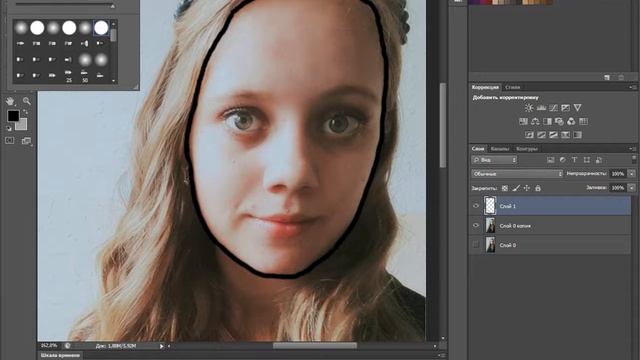Screen dimensions: 640x360
Task: Add Color Lookup adjustment (grid icon)
Action: point(583,121)
